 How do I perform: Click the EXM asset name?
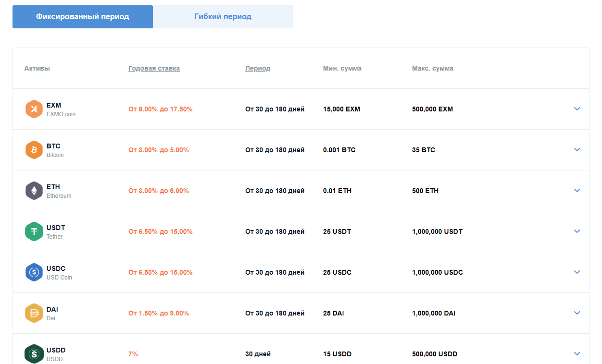(54, 105)
